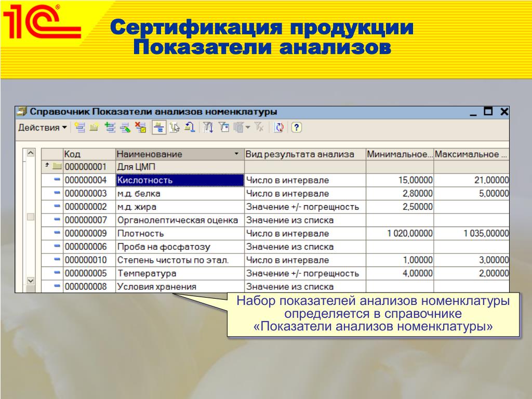The height and width of the screenshot is (399, 532).
Task: Click the Код column header
Action: pos(89,154)
